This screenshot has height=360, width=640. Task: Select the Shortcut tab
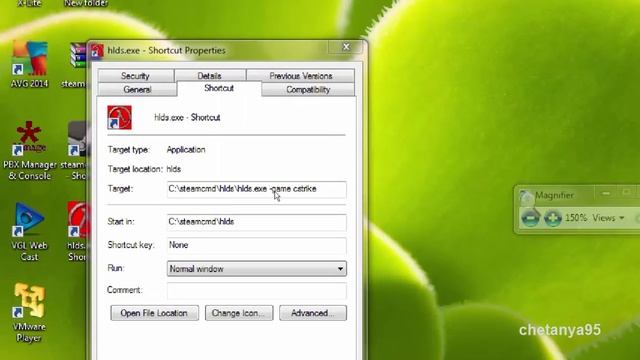[219, 88]
